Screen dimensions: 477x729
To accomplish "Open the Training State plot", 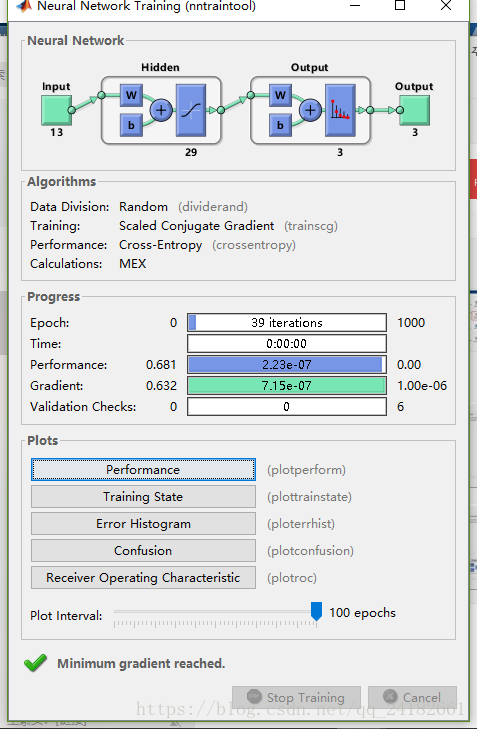I will [x=143, y=497].
